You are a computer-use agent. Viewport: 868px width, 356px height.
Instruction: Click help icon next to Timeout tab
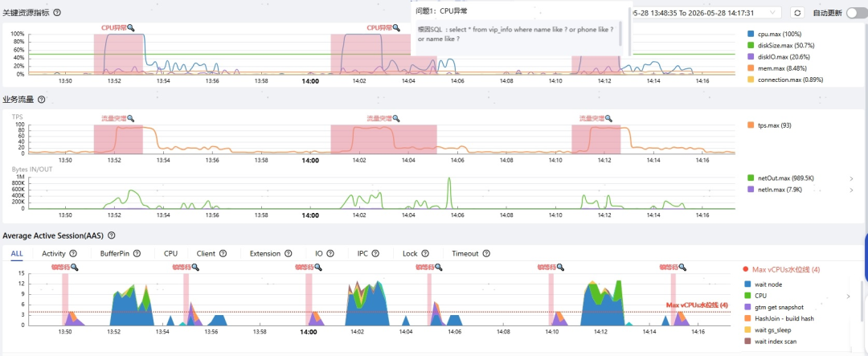[x=486, y=254]
